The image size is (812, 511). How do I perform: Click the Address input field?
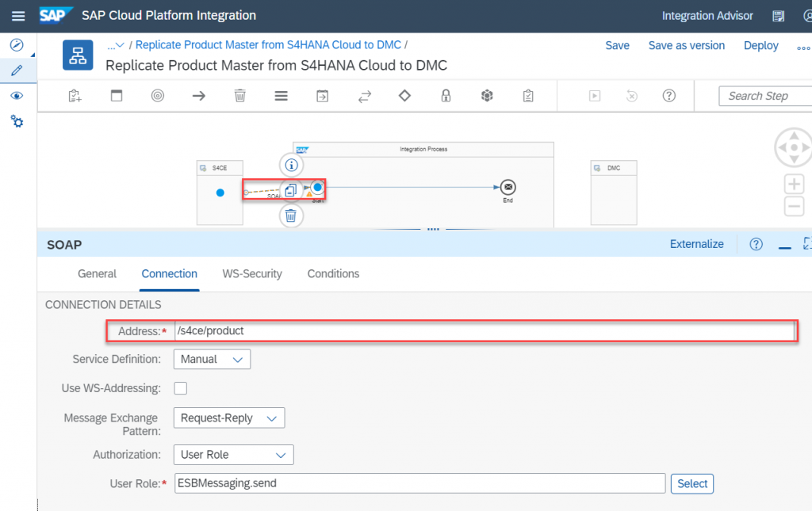(x=485, y=331)
